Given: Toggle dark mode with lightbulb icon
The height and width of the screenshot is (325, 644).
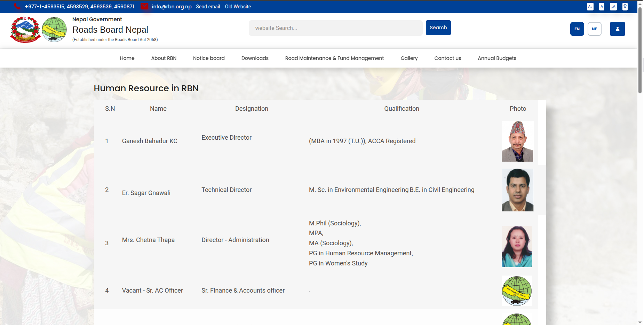Looking at the screenshot, I should pyautogui.click(x=625, y=7).
